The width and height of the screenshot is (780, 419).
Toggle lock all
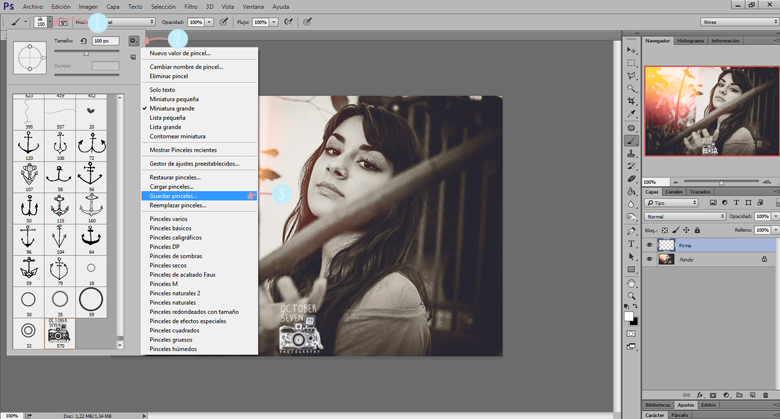tap(697, 230)
